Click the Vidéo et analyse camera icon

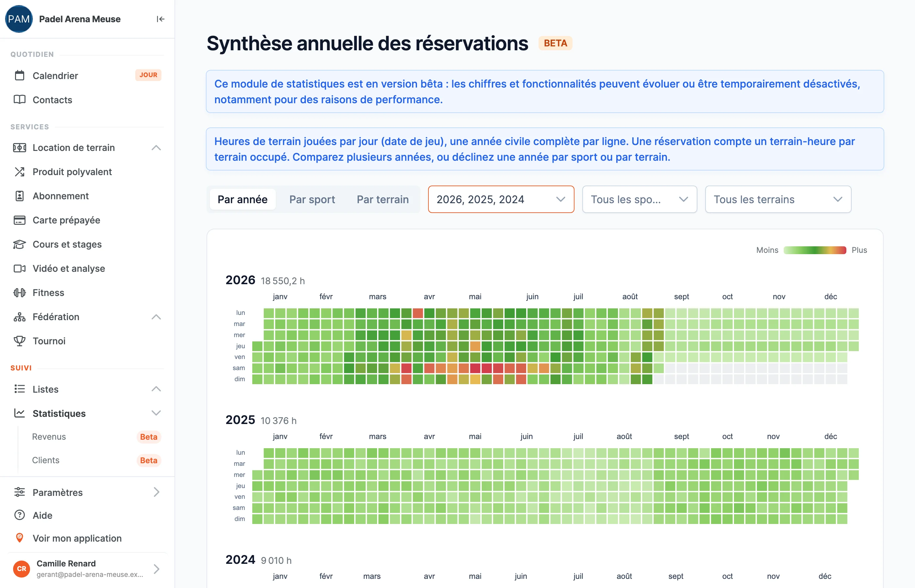20,269
